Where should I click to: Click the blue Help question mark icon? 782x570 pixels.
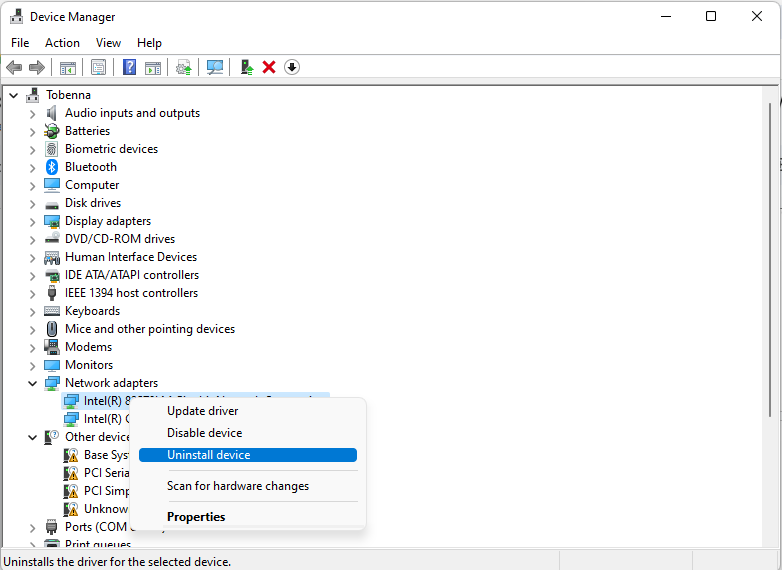pyautogui.click(x=129, y=67)
